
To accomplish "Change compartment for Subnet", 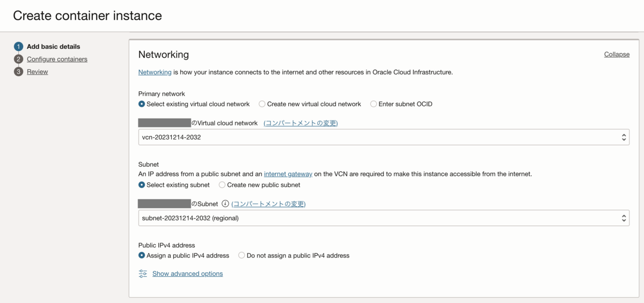I will (268, 204).
